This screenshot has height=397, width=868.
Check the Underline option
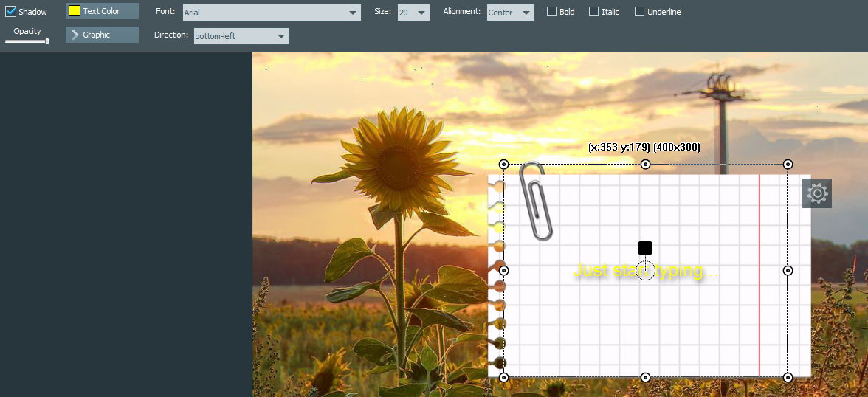tap(640, 12)
